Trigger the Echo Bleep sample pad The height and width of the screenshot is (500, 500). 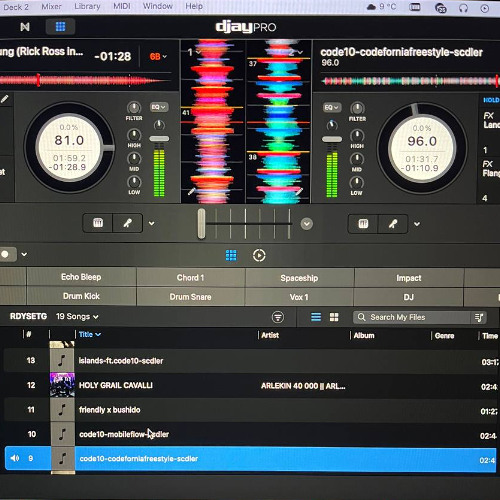81,277
